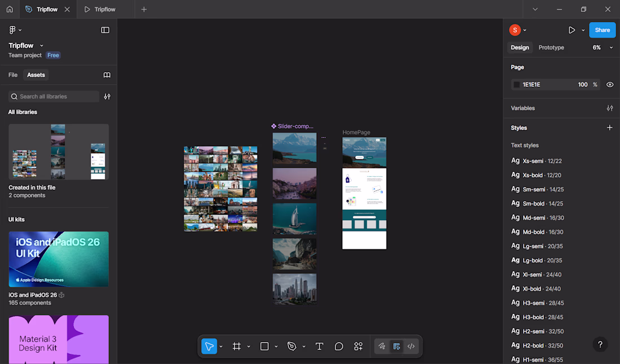This screenshot has height=364, width=620.
Task: Select the Rectangle shape tool
Action: pos(264,346)
